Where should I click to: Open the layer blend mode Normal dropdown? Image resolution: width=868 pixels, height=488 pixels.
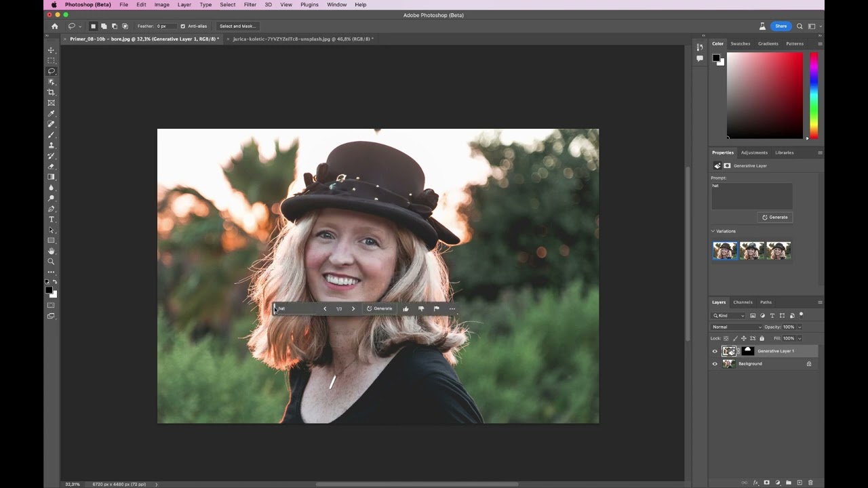point(736,327)
